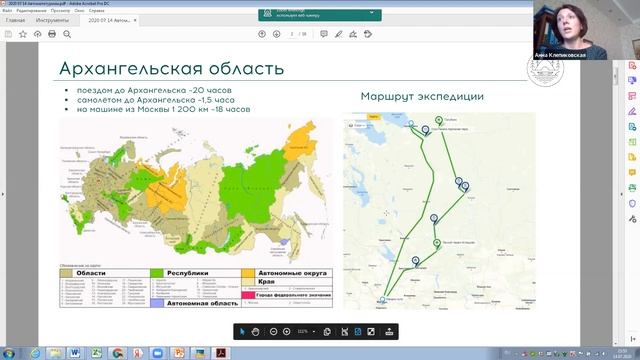640x360 pixels.
Task: Open the green Scan printer tool in right panel
Action: [632, 188]
